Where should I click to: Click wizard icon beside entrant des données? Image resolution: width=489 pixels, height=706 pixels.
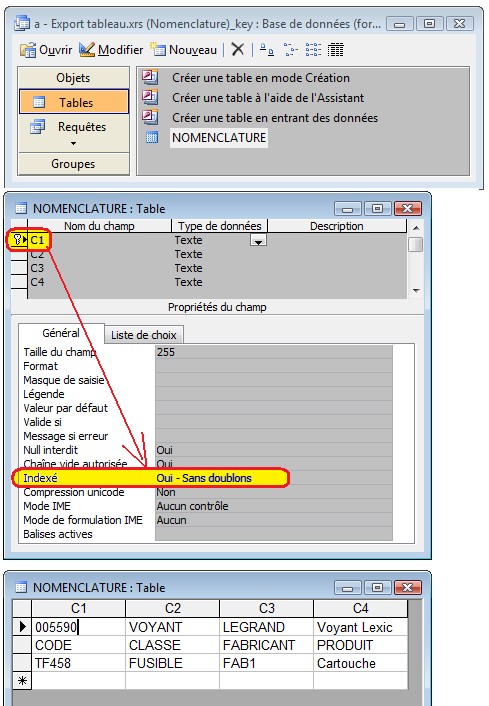150,117
